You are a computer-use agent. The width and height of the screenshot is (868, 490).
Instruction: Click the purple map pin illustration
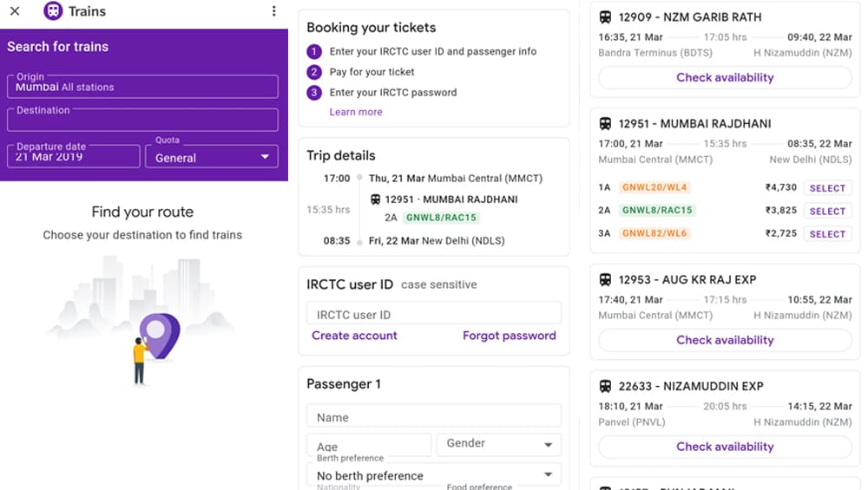160,336
